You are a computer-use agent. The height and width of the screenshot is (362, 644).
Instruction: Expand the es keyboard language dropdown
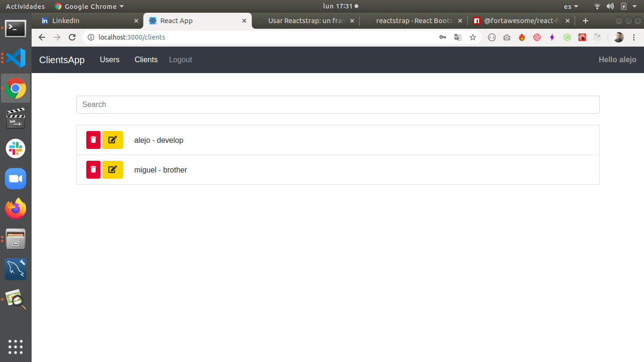tap(570, 7)
